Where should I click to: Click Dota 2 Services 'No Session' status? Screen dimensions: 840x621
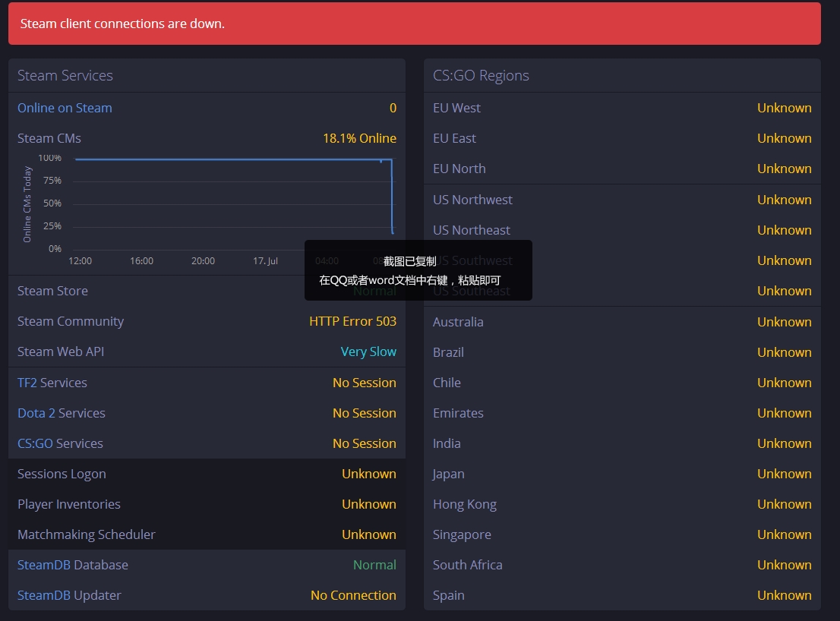365,413
